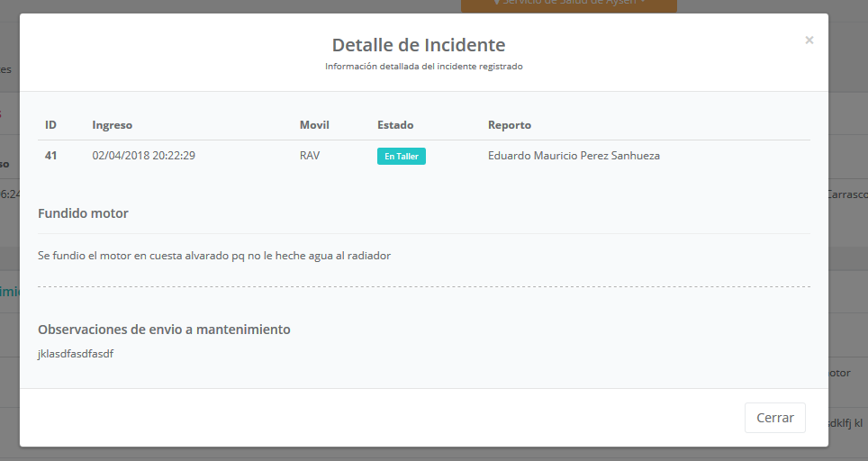Click the RAV movil value
868x461 pixels.
pos(310,156)
